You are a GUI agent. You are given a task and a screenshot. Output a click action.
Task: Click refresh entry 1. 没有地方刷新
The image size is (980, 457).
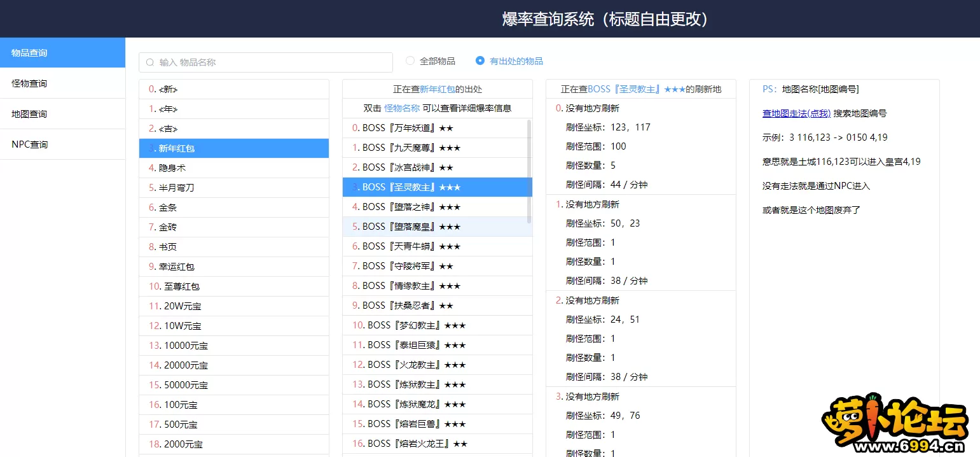[588, 204]
